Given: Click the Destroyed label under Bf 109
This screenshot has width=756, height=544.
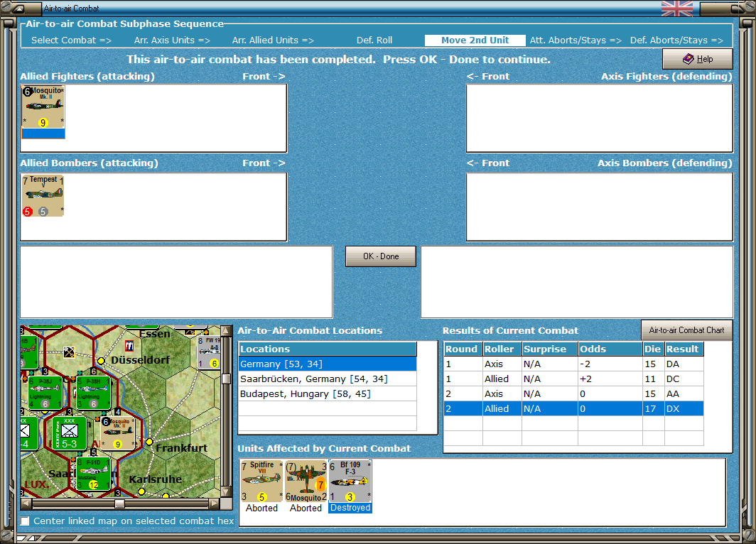Looking at the screenshot, I should (350, 508).
